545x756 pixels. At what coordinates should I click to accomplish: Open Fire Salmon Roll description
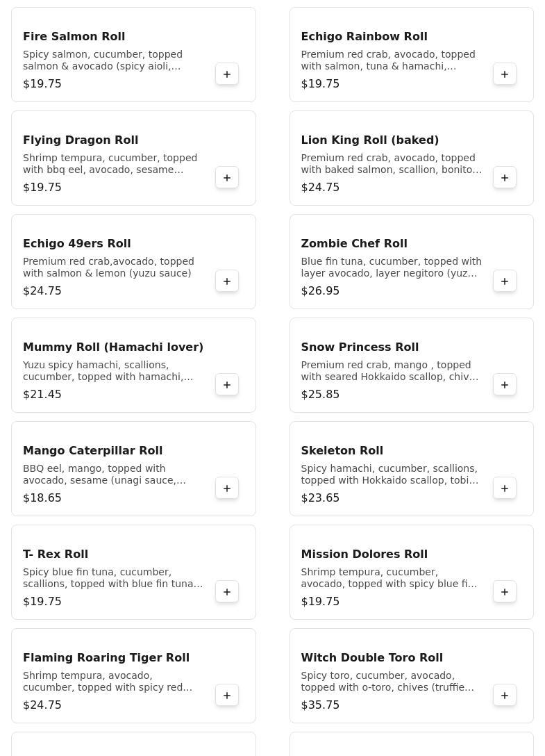coord(103,60)
